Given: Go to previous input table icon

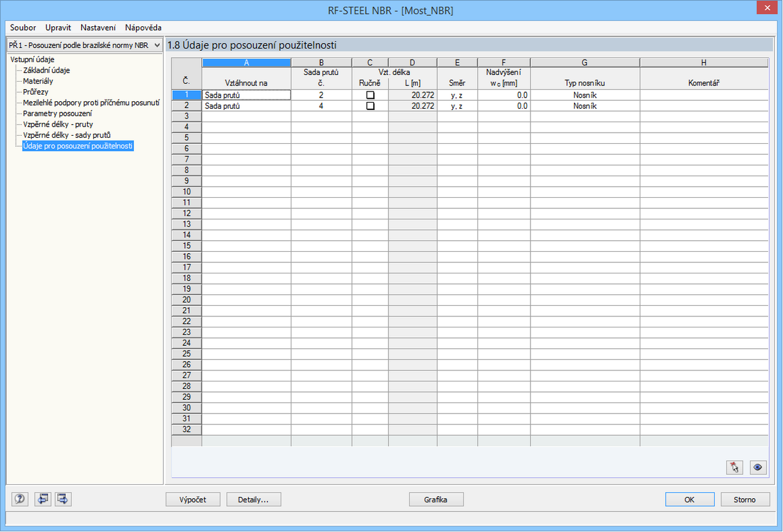Looking at the screenshot, I should coord(42,499).
